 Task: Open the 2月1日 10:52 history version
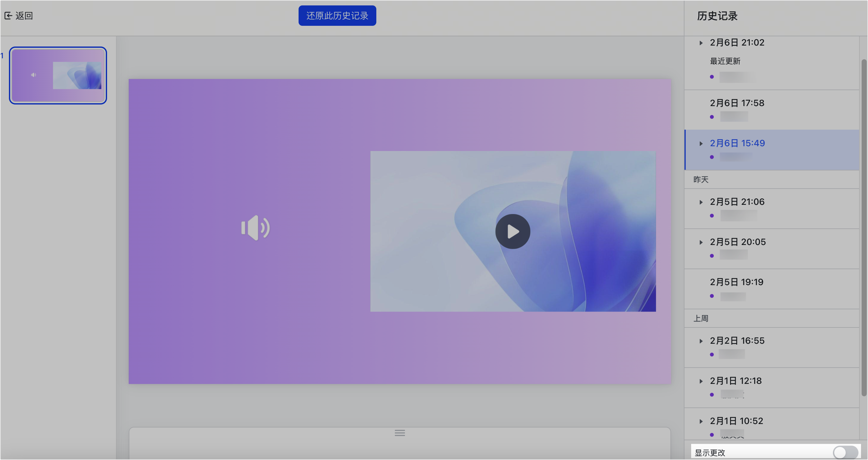(736, 421)
